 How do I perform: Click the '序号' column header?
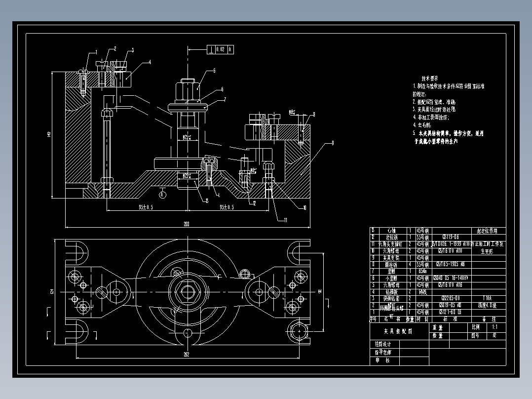coord(373,319)
